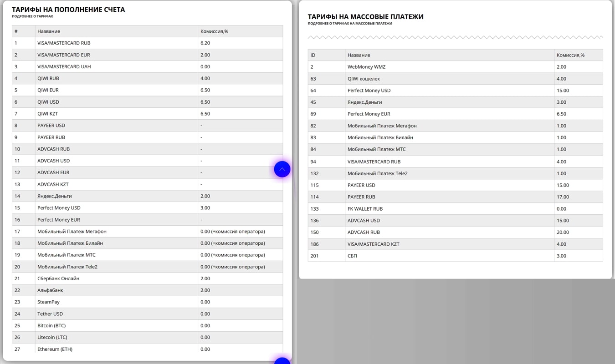Click the 'WebMoney WMZ' row name
This screenshot has height=364, width=615.
pos(366,67)
